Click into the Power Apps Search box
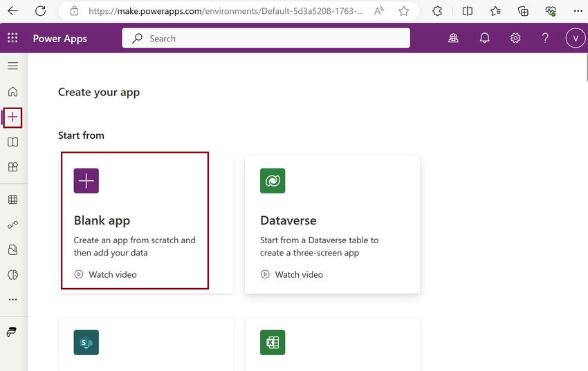The height and width of the screenshot is (371, 588). tap(266, 38)
